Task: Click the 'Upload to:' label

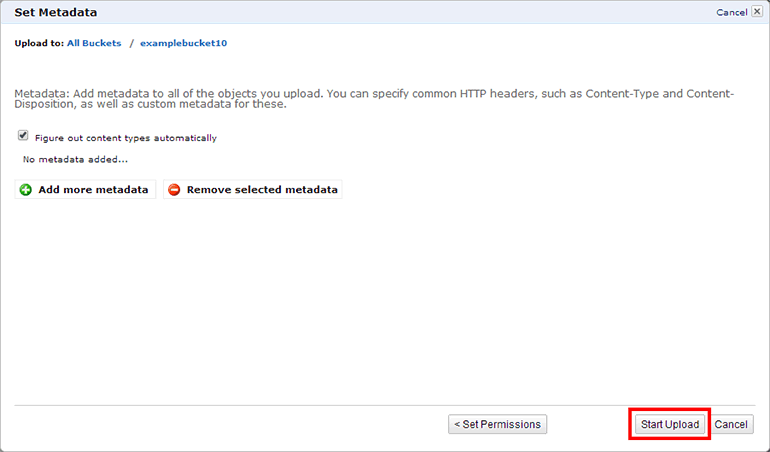Action: [39, 43]
